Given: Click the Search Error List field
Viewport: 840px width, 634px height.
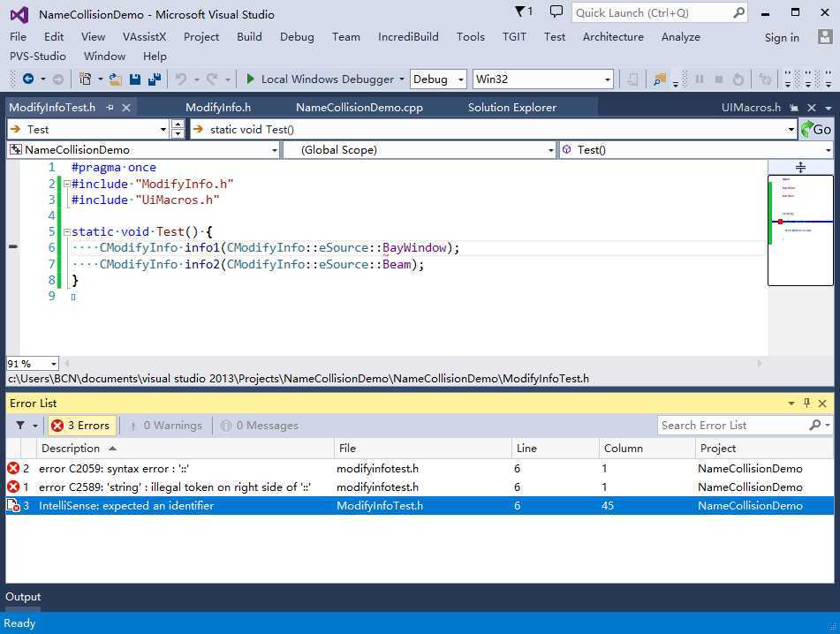Looking at the screenshot, I should click(x=731, y=425).
